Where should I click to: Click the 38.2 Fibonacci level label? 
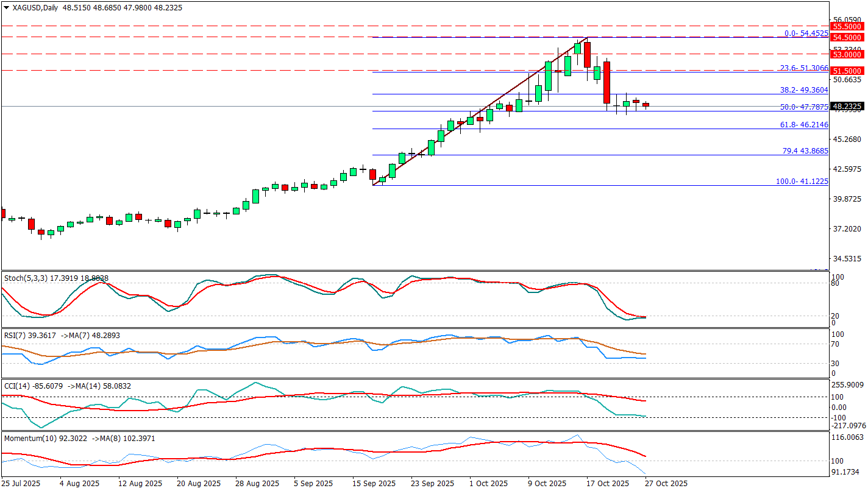(x=804, y=90)
